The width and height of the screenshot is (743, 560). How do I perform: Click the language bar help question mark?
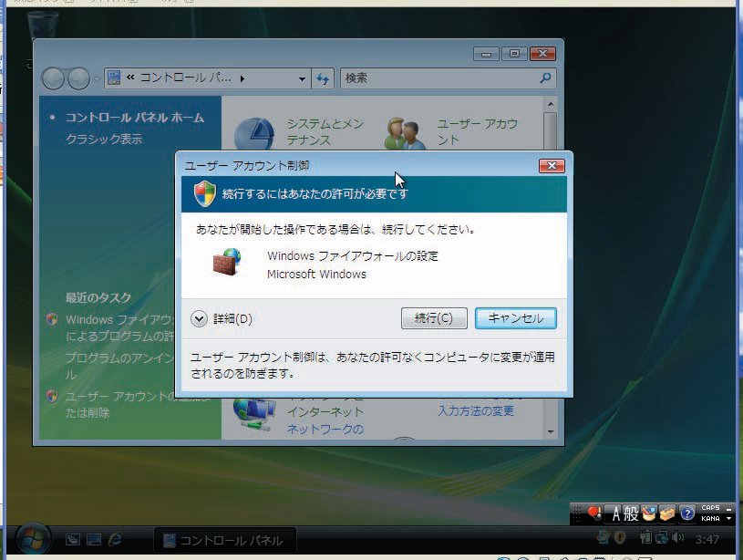(x=686, y=513)
